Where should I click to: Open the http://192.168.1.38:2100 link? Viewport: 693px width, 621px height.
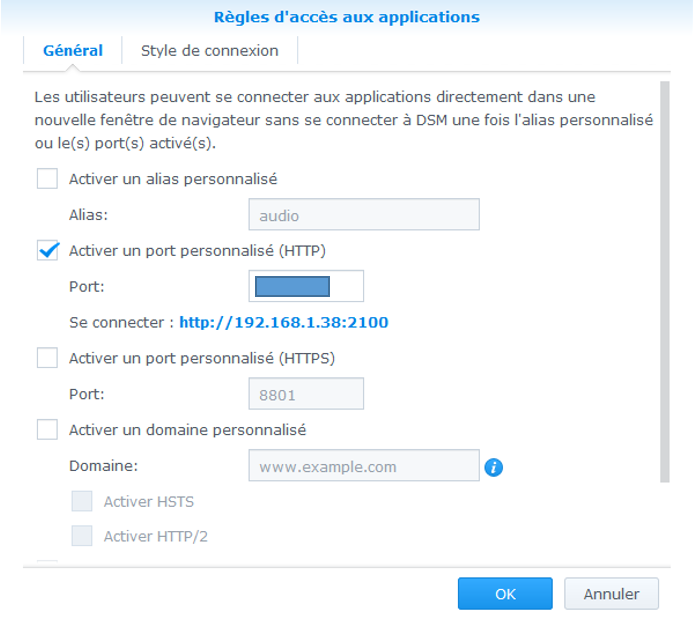[283, 323]
